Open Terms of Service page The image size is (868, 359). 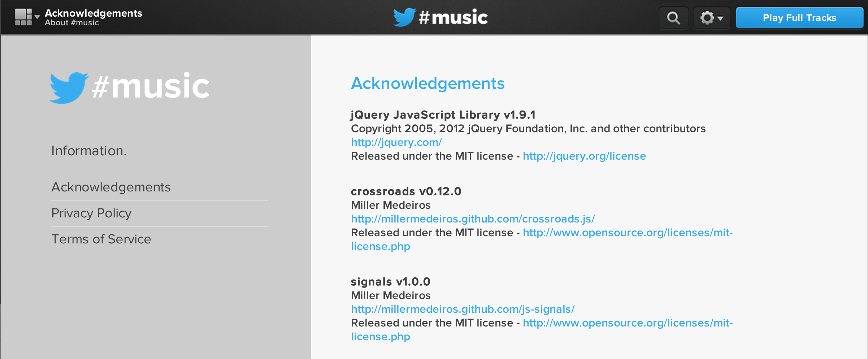coord(101,239)
